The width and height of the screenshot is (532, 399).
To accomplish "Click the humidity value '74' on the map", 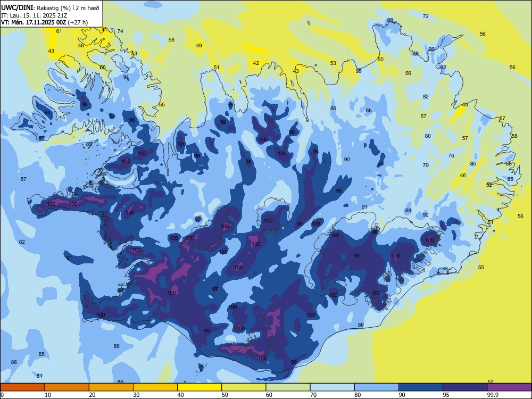I will (120, 31).
